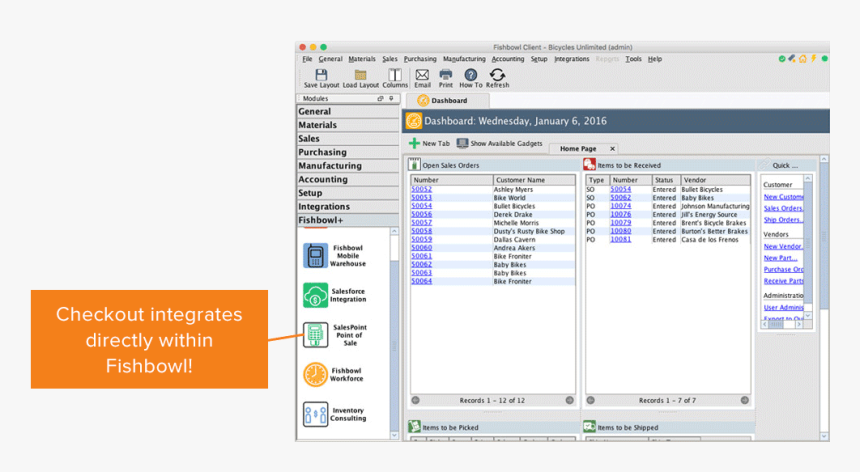Viewport: 860px width, 472px height.
Task: Click the Print toolbar icon
Action: [446, 75]
